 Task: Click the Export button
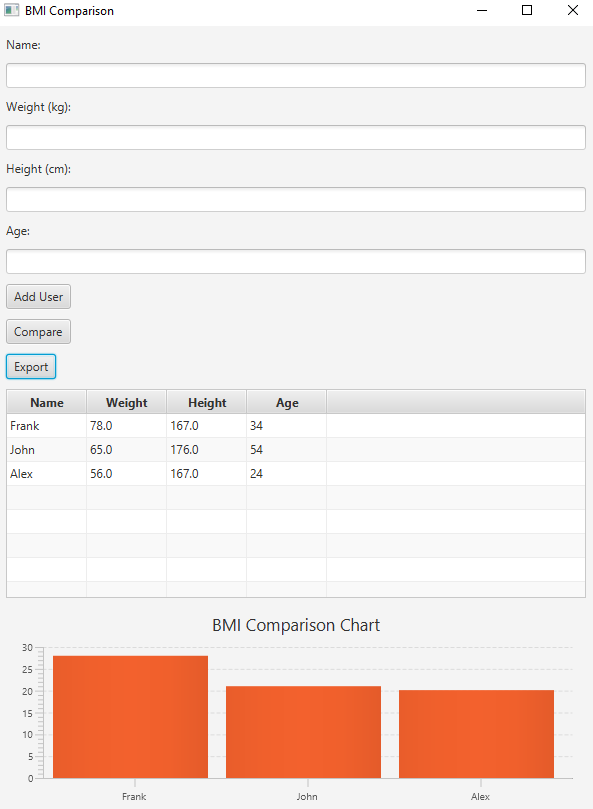30,366
